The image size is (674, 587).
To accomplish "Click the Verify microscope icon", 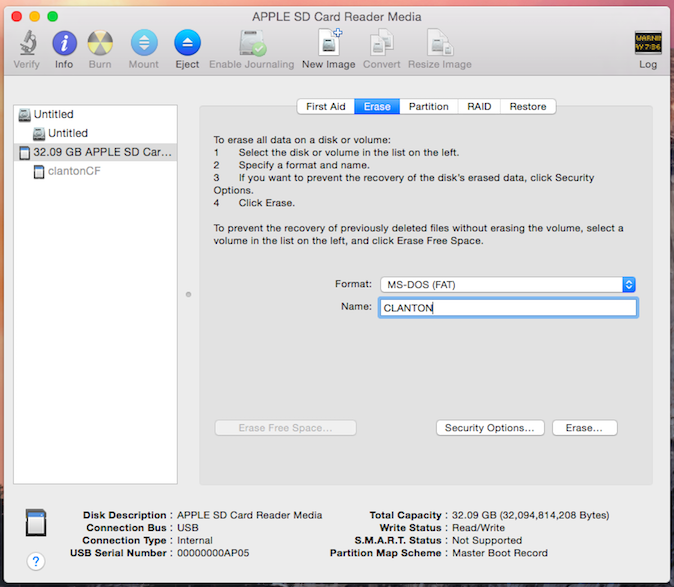I will 27,43.
